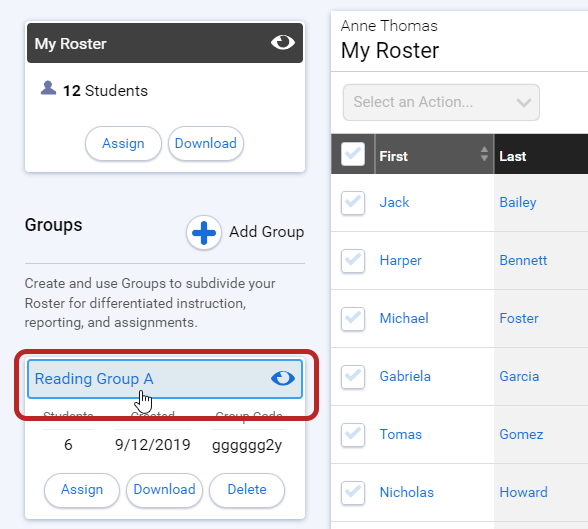Delete Reading Group A
Image resolution: width=588 pixels, height=529 pixels.
click(x=247, y=490)
